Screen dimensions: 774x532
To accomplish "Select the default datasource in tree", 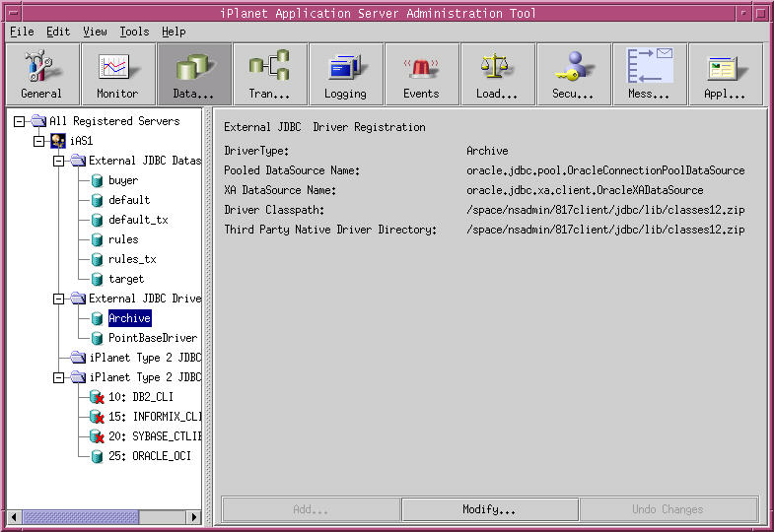I will point(129,200).
